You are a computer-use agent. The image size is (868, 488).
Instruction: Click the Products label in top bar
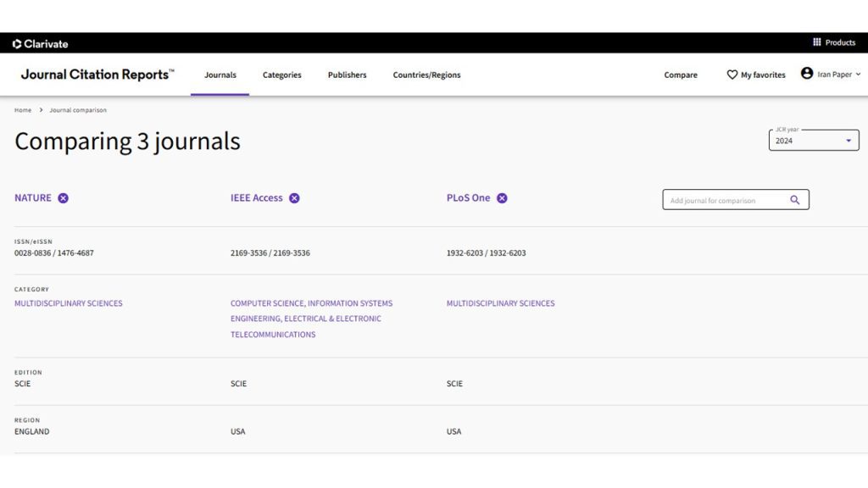[840, 42]
